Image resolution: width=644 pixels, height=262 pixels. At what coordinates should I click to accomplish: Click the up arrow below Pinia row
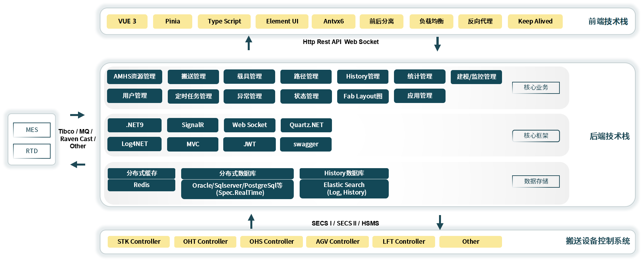coord(249,43)
